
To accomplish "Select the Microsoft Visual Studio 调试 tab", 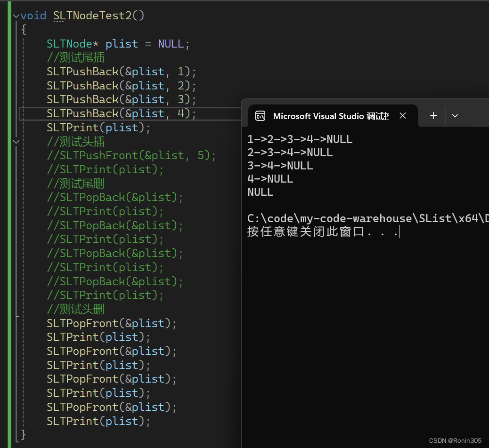I will coord(330,116).
